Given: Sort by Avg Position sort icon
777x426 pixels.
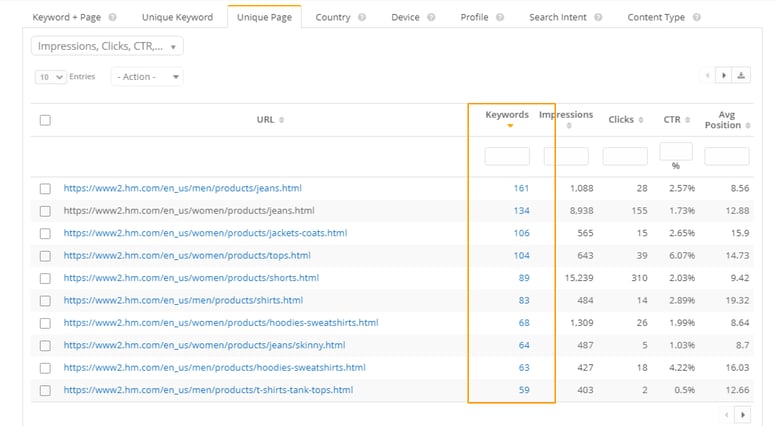Looking at the screenshot, I should [x=748, y=125].
